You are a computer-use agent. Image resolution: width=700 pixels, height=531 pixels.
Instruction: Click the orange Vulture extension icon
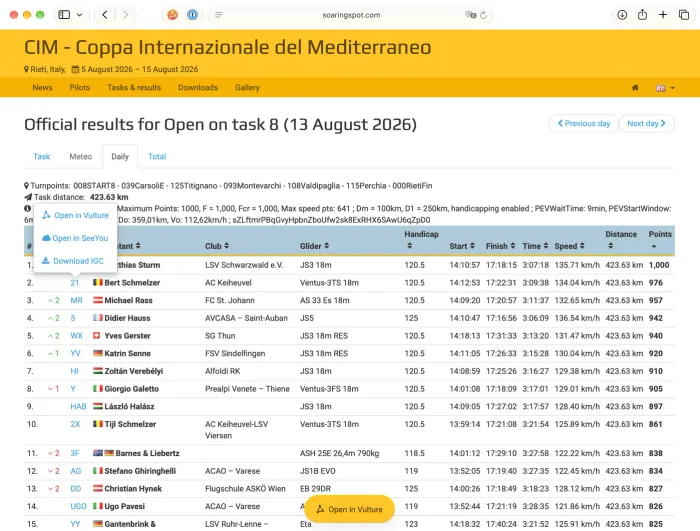pos(172,15)
